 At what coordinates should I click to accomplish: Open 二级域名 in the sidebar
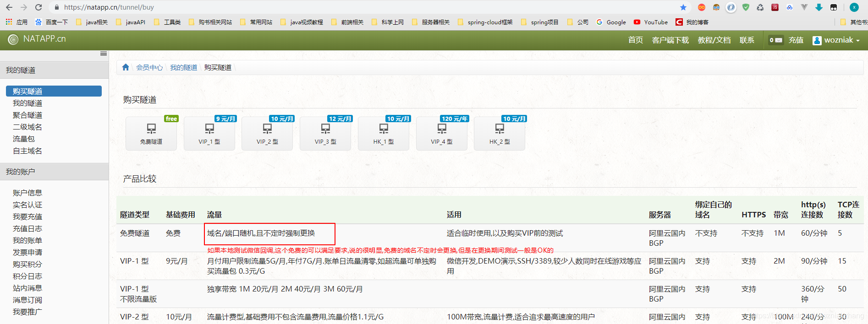coord(27,127)
